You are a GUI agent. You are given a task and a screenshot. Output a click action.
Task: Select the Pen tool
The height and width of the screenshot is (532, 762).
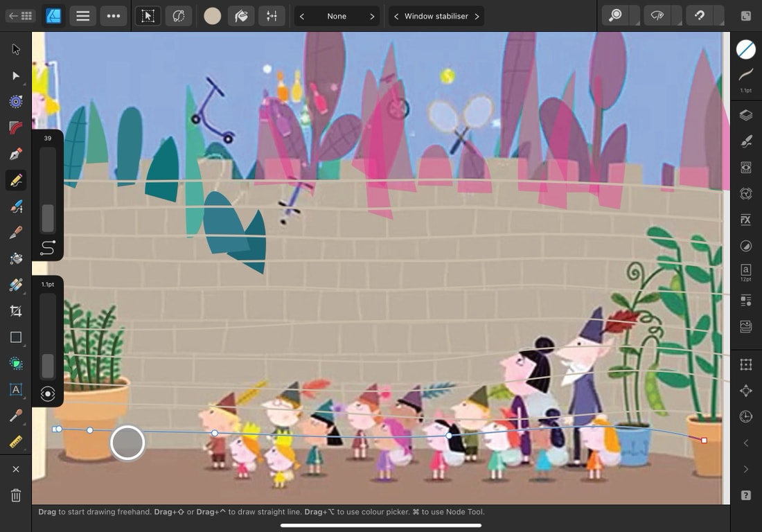pos(15,154)
